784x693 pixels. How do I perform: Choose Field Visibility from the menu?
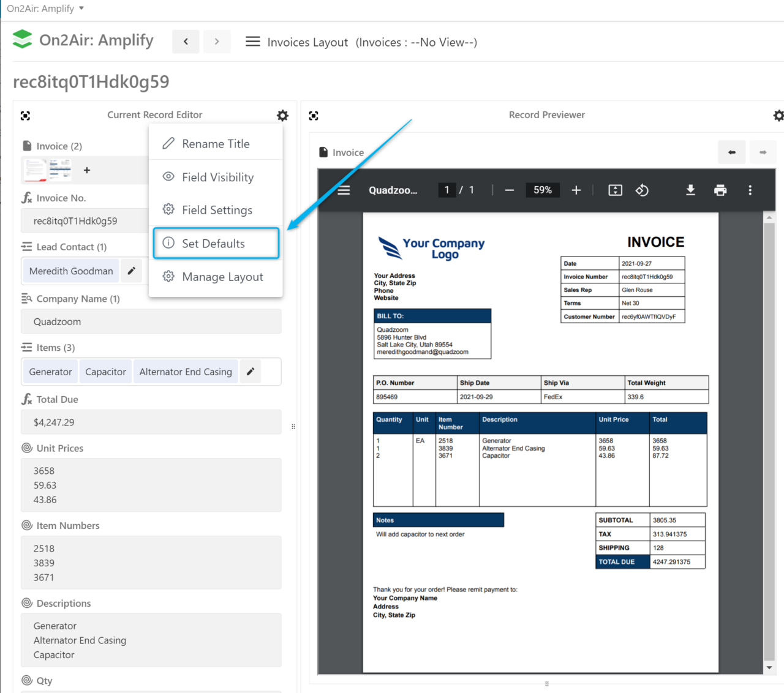217,177
